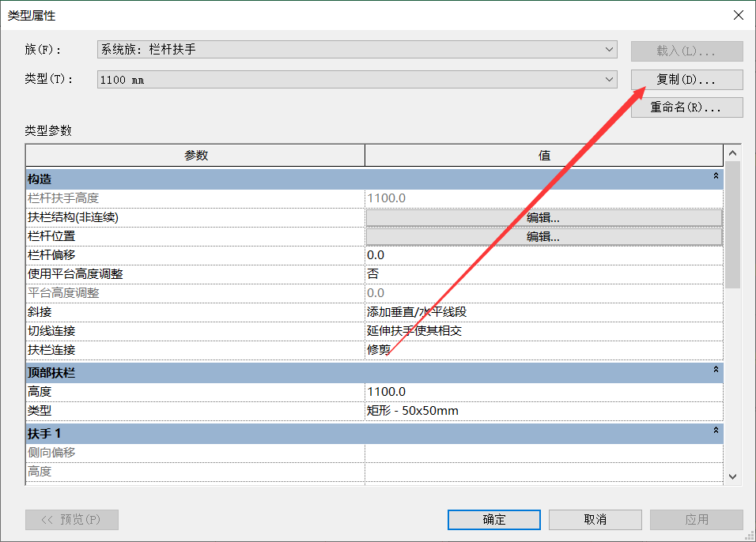
Task: Click the 重命名(R)... rename button
Action: coord(686,107)
